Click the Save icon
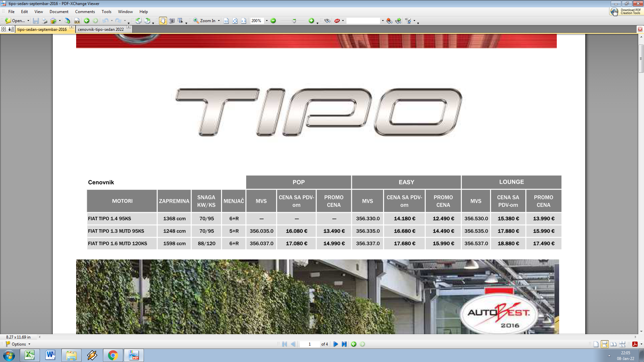Viewport: 644px width, 362px height. [36, 21]
